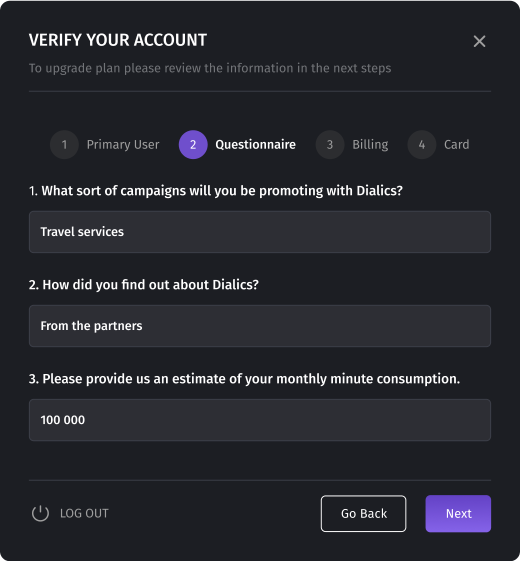Click the LOG OUT text link

[x=84, y=513]
